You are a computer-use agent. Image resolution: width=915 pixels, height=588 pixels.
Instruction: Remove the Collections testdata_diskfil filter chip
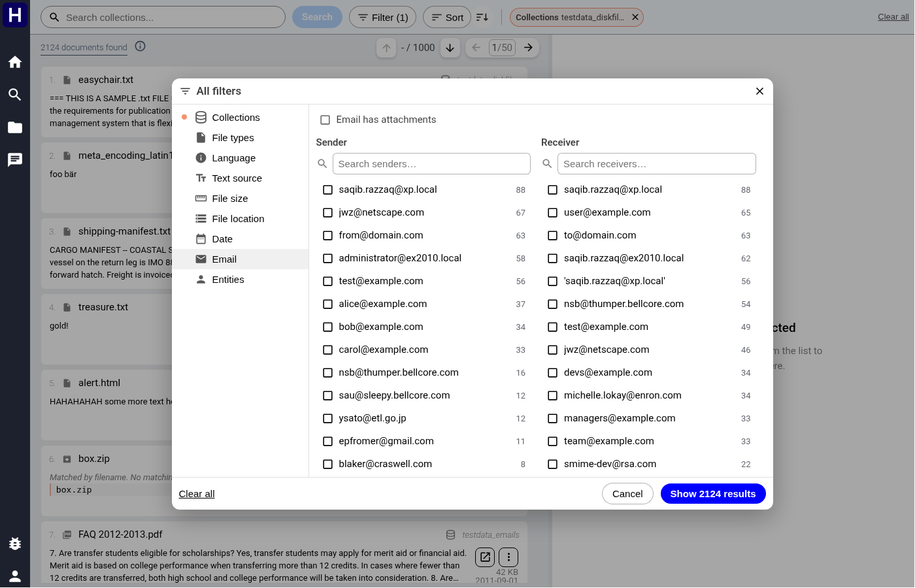tap(635, 17)
